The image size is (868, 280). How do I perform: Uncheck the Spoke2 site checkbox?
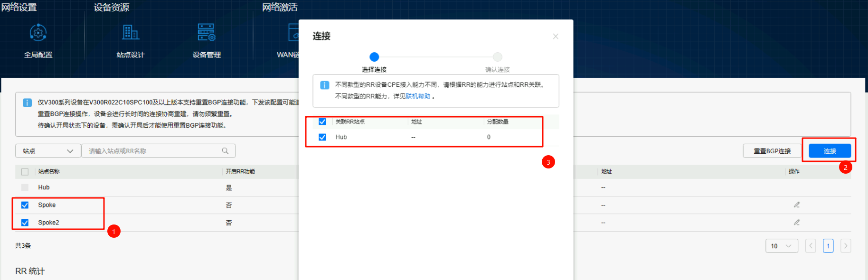(25, 223)
